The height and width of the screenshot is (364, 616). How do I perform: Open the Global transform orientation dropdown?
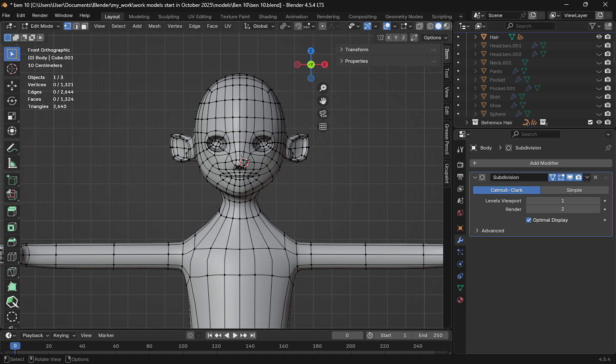point(259,26)
